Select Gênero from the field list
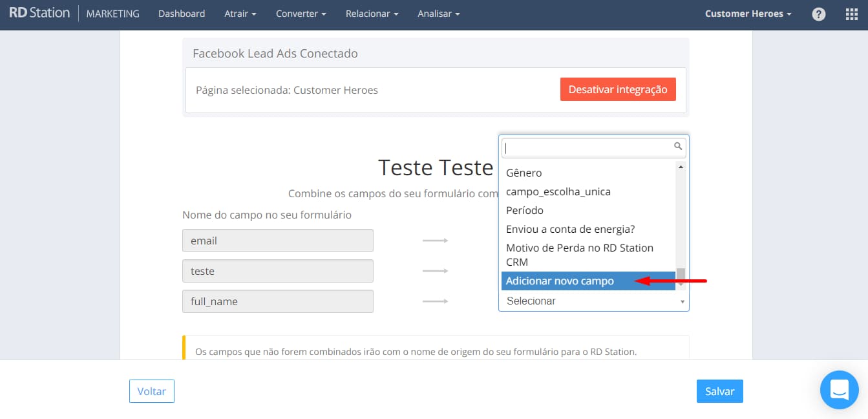This screenshot has height=419, width=868. [524, 173]
